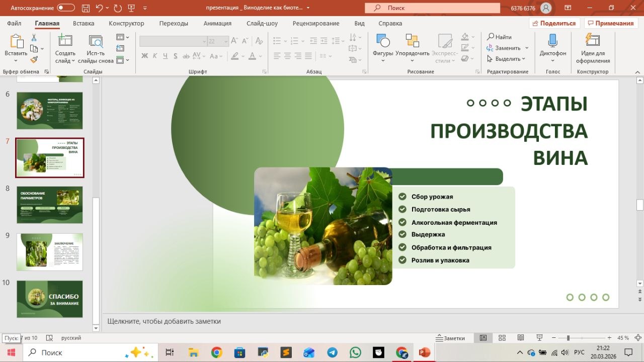Zoom out with the minus button
644x362 pixels.
[x=553, y=338]
